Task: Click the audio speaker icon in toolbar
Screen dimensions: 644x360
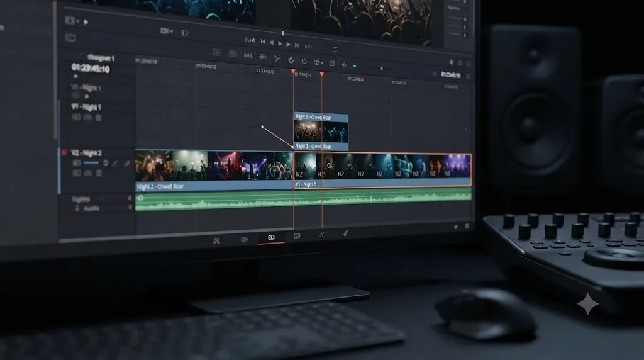Action: pyautogui.click(x=344, y=65)
